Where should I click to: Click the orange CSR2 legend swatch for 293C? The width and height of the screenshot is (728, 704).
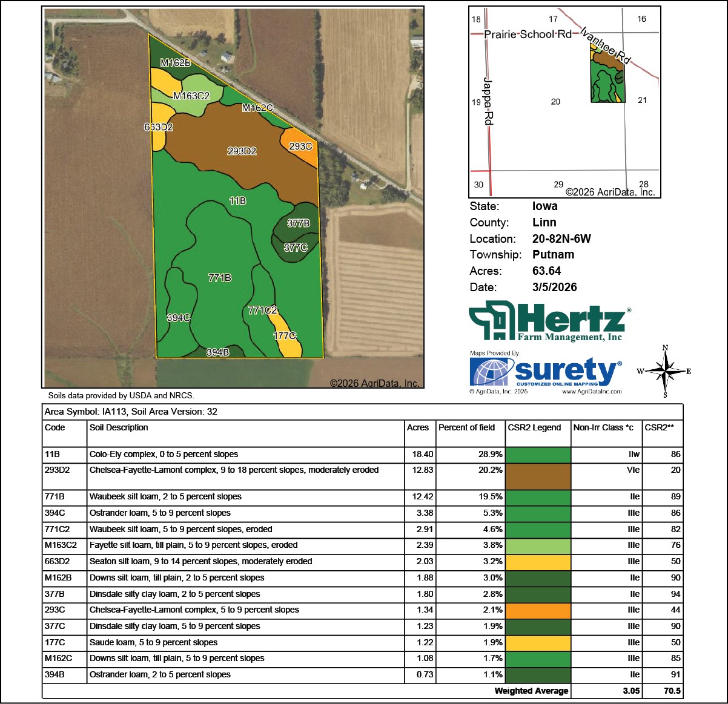538,610
